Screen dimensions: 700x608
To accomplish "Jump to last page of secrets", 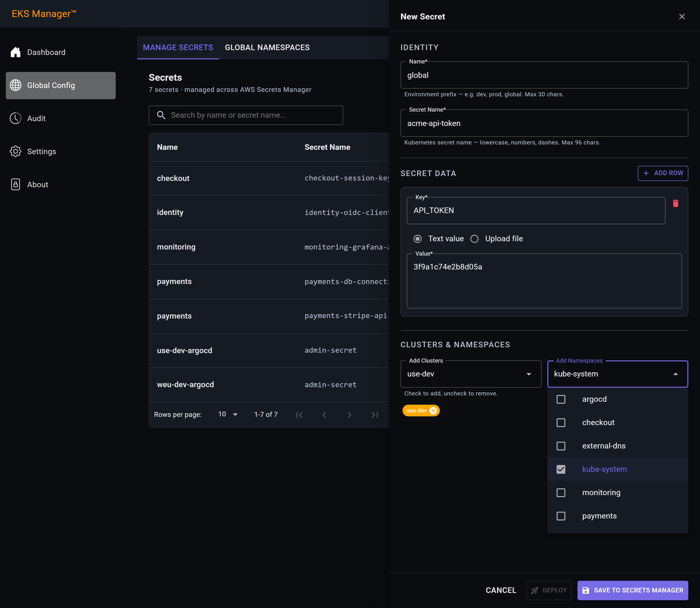I will coord(374,415).
